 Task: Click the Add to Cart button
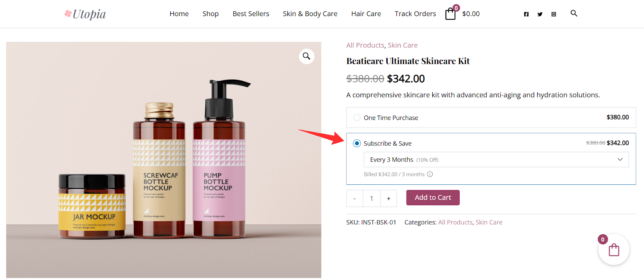[432, 197]
